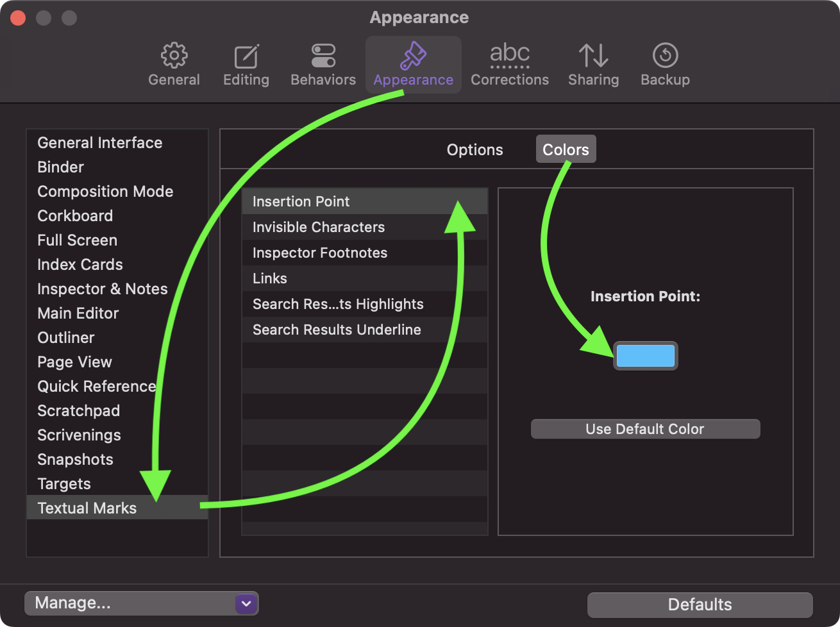
Task: Select Links in the color list
Action: 365,278
